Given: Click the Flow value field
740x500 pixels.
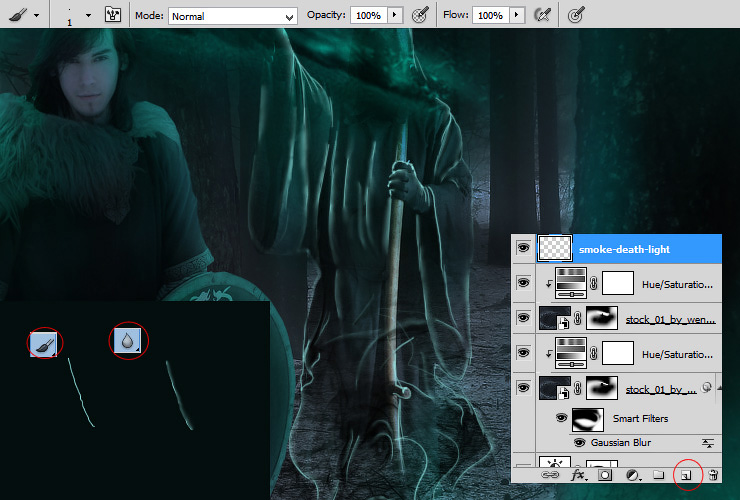Looking at the screenshot, I should coord(490,16).
